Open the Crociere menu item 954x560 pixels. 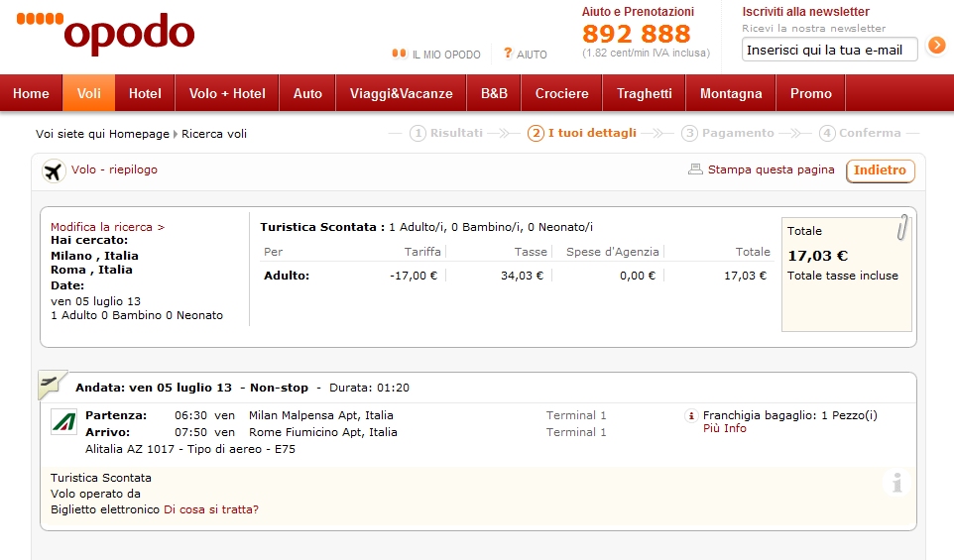pyautogui.click(x=561, y=93)
